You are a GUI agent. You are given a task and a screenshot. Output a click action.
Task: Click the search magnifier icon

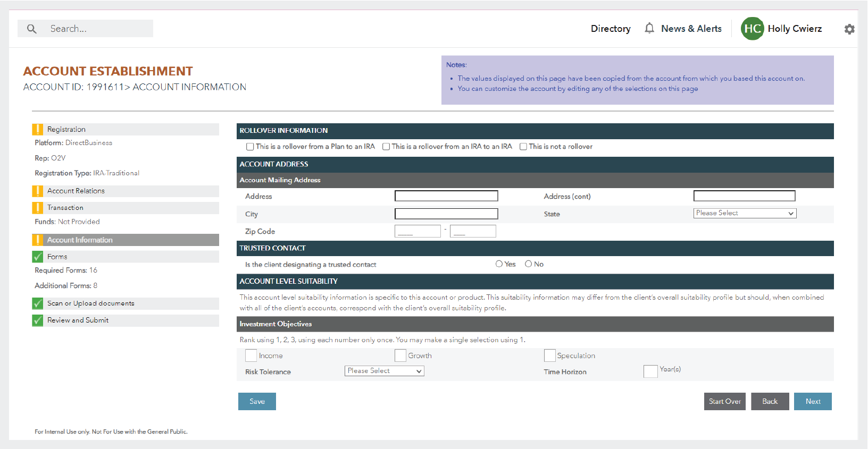click(x=32, y=29)
